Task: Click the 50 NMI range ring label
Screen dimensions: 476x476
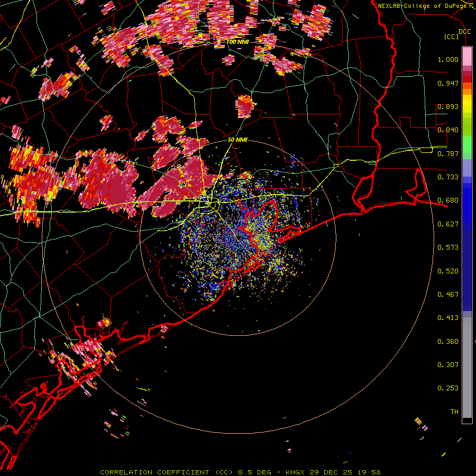Action: pos(237,140)
